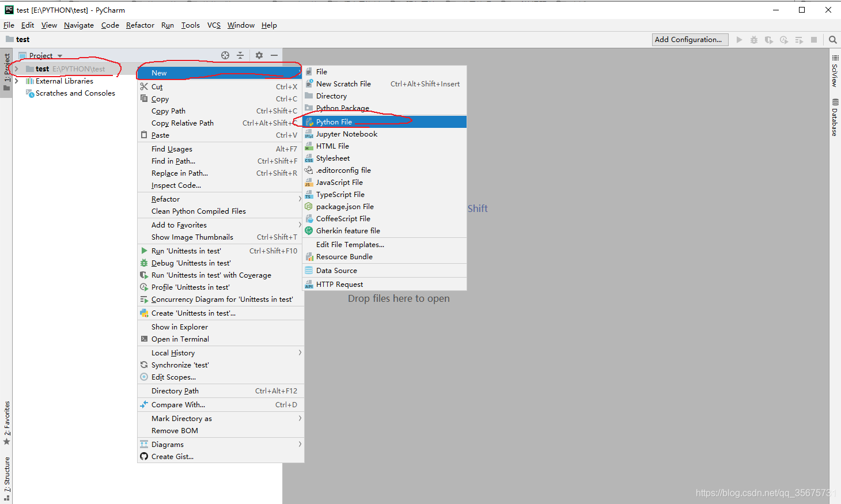Select JavaScript File in New submenu
The height and width of the screenshot is (504, 841).
pos(385,182)
